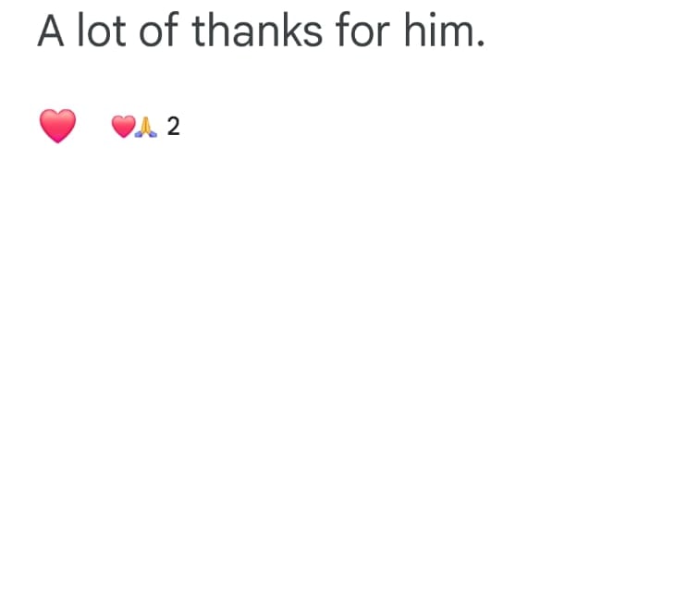Screen dimensions: 700x589
Task: Click the word 'him.' in the message
Action: click(444, 31)
